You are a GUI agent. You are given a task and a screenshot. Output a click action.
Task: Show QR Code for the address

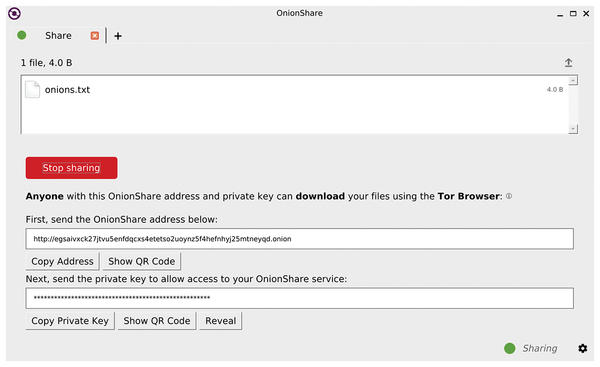(x=142, y=261)
